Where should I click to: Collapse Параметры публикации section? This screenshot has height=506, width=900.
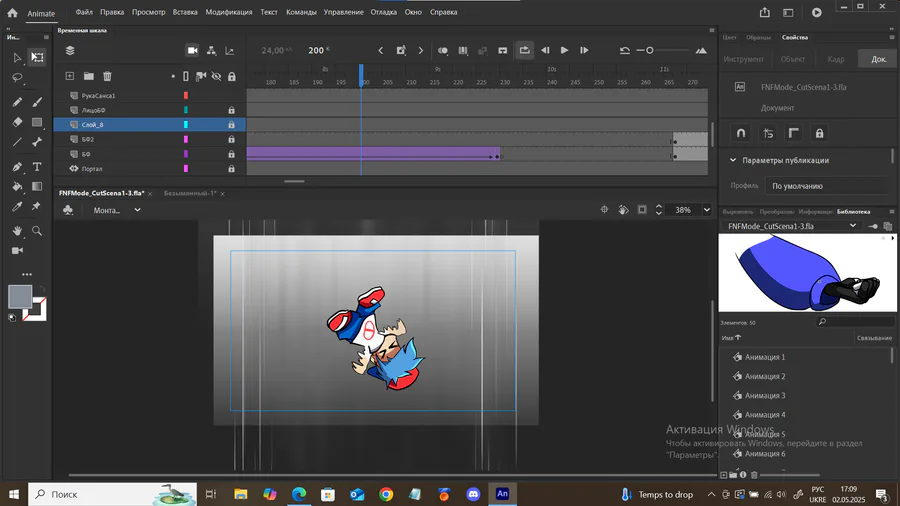pos(733,161)
